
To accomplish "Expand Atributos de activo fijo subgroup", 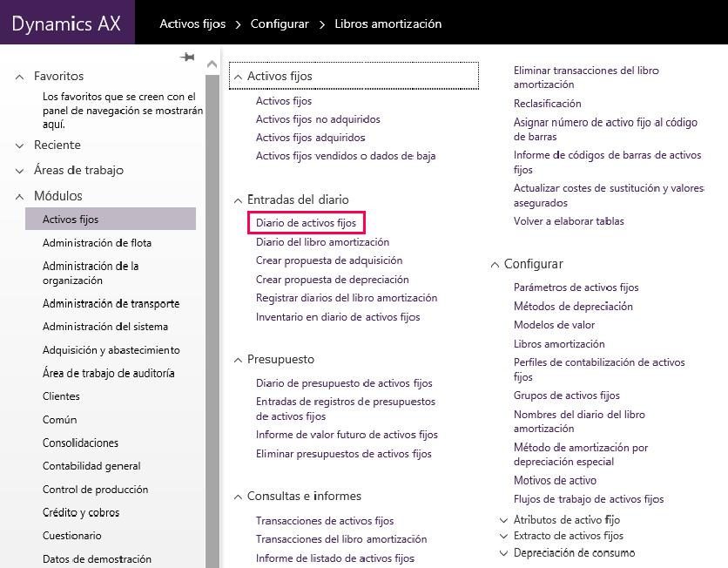I will 503,520.
